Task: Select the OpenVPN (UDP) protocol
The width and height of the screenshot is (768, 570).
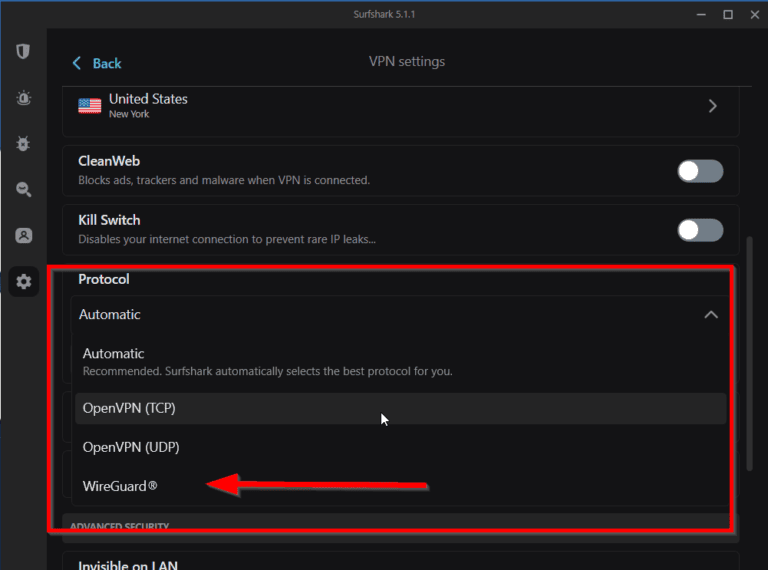Action: pos(131,447)
